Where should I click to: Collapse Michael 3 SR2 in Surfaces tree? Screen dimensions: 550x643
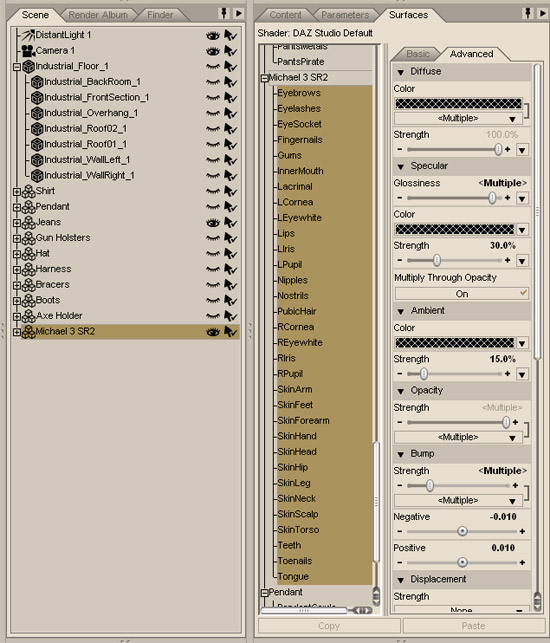[265, 78]
